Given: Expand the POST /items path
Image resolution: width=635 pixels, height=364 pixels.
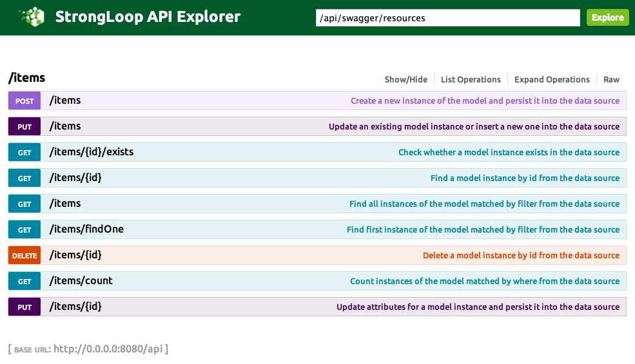Looking at the screenshot, I should coord(65,101).
